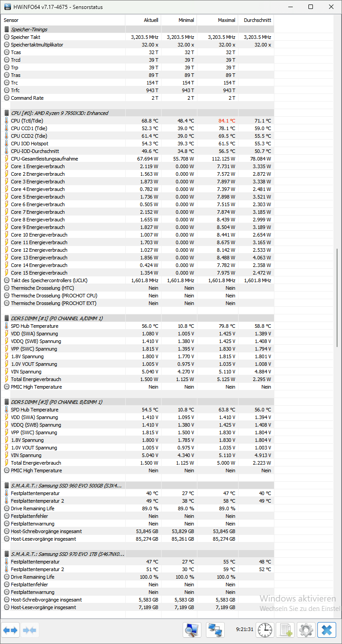The width and height of the screenshot is (342, 644).
Task: Select the Festplattenwarnung row of 960 EVO
Action: coord(137,524)
